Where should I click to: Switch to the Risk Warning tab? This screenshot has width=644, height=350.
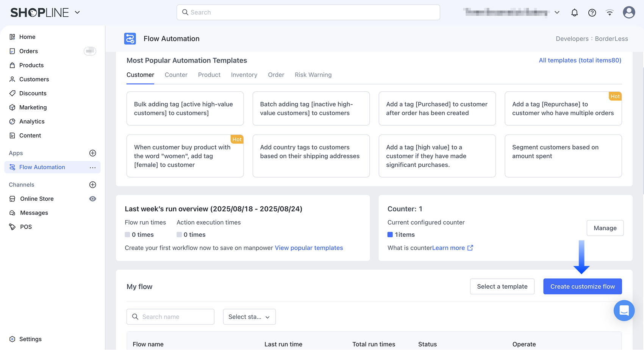pyautogui.click(x=313, y=75)
